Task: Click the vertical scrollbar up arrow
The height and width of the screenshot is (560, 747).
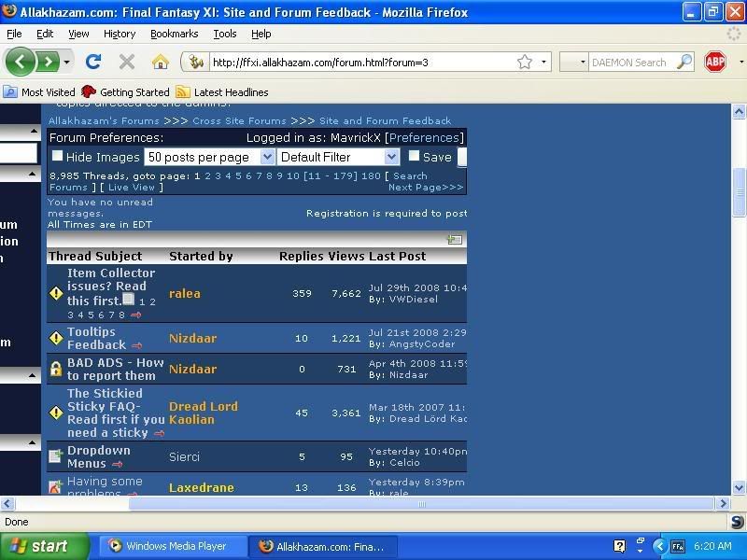Action: (x=739, y=112)
